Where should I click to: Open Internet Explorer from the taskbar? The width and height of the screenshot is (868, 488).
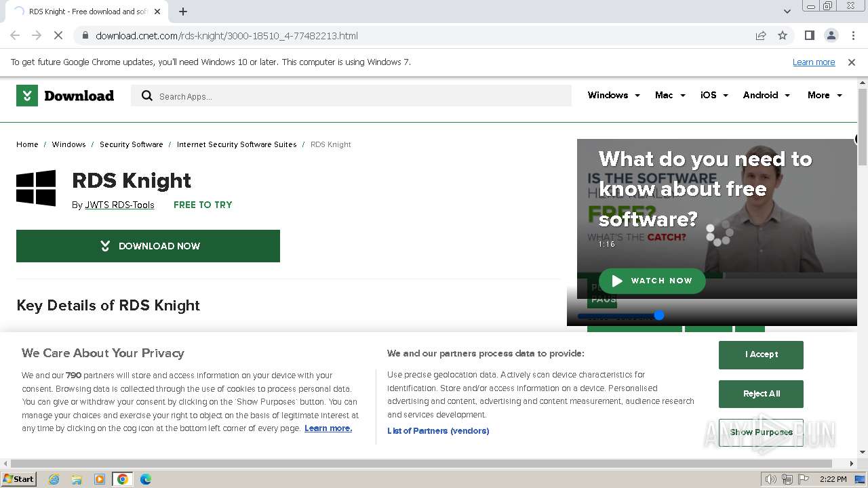click(54, 479)
